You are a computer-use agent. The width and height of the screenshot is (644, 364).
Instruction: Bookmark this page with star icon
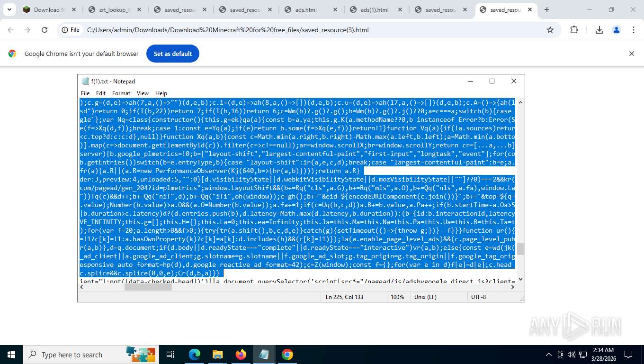[550, 30]
